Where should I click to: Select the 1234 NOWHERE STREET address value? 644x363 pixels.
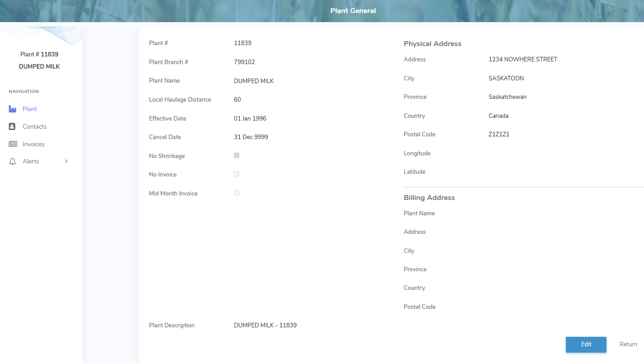(x=523, y=59)
